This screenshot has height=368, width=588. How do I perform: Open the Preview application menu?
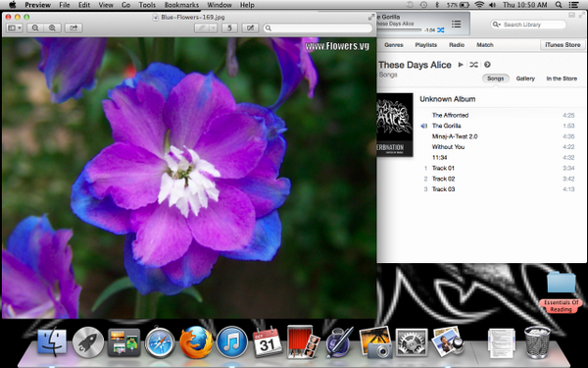pyautogui.click(x=37, y=5)
